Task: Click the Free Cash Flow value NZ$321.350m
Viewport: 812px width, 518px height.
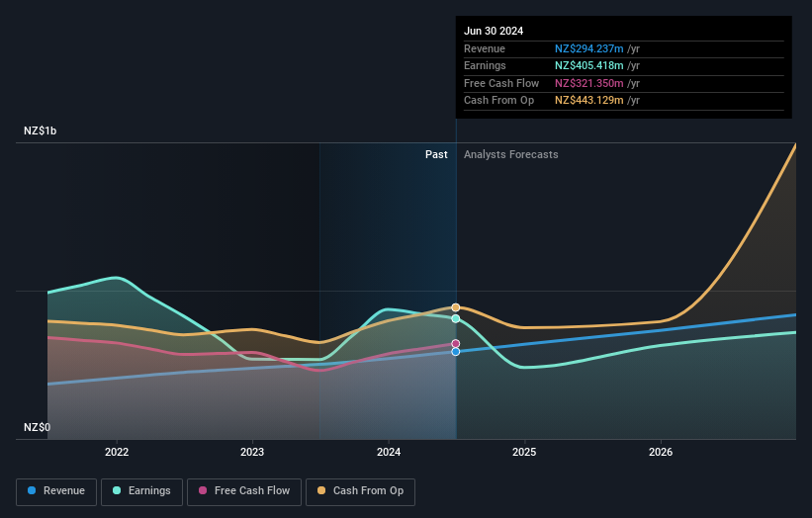Action: [x=589, y=83]
